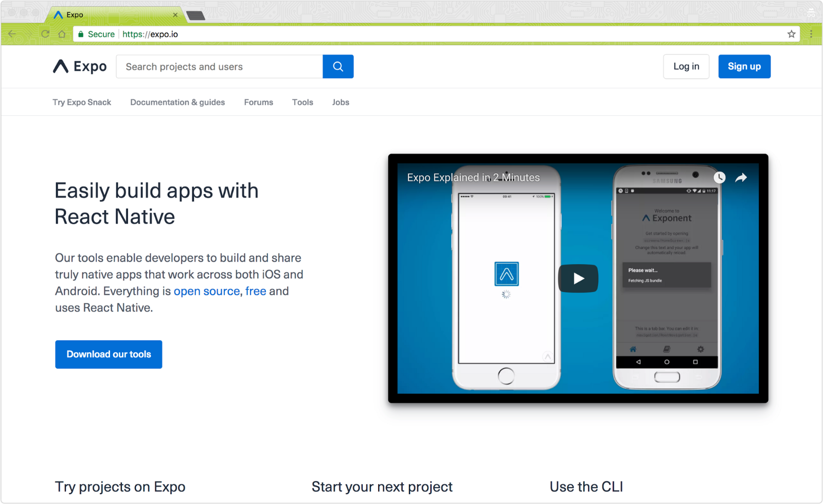Click the address bar showing expo.io
Image resolution: width=823 pixels, height=504 pixels.
point(436,34)
